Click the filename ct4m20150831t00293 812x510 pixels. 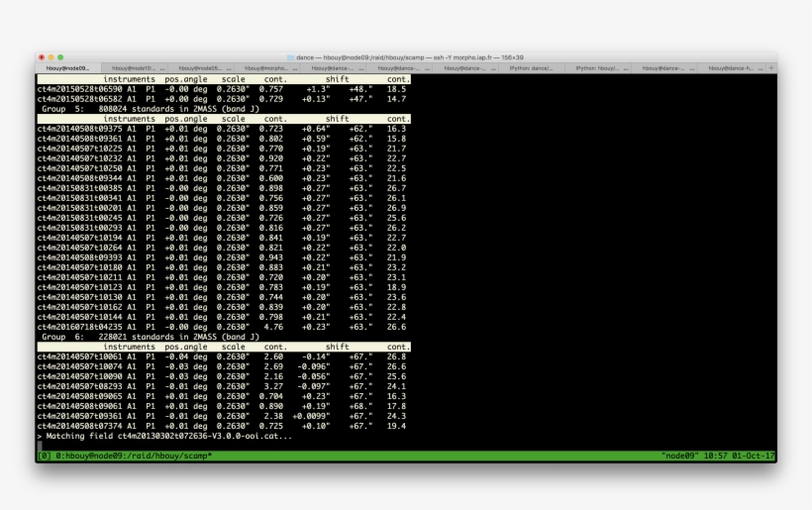[80, 228]
